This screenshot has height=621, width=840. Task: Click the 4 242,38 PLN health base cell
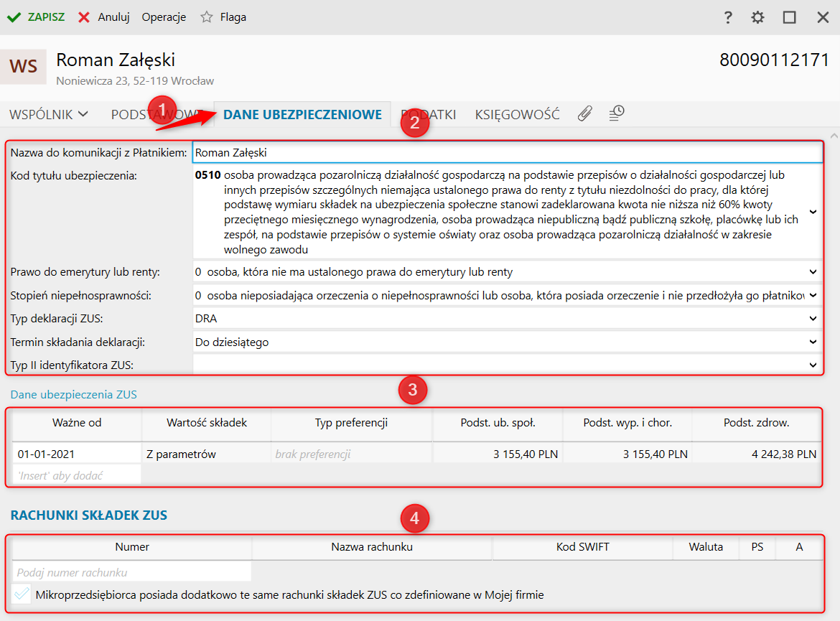tap(757, 454)
